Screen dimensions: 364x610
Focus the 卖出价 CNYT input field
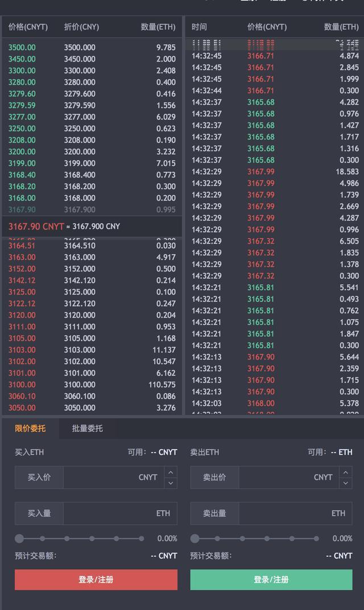(289, 477)
